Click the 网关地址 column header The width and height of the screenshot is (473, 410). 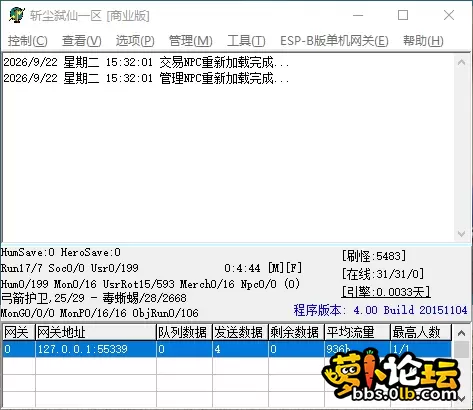pos(96,332)
